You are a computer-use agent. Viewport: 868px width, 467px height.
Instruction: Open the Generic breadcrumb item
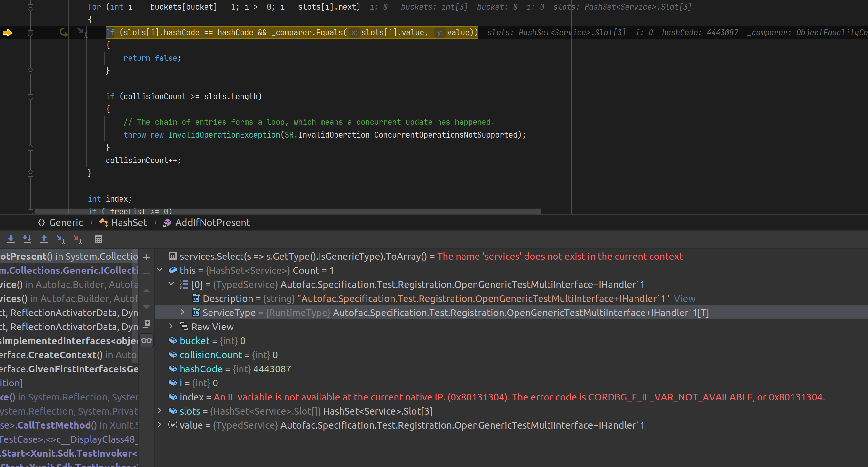pos(66,222)
